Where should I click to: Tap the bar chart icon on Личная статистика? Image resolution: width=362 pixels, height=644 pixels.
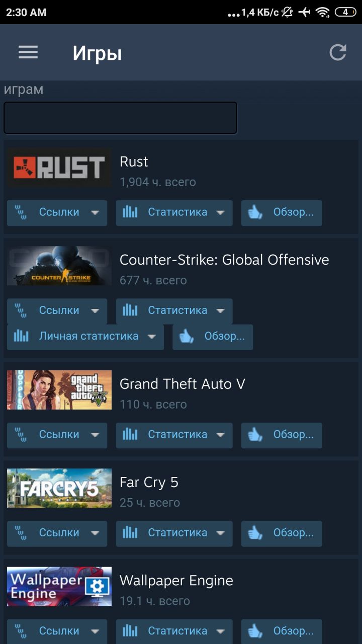pyautogui.click(x=21, y=337)
